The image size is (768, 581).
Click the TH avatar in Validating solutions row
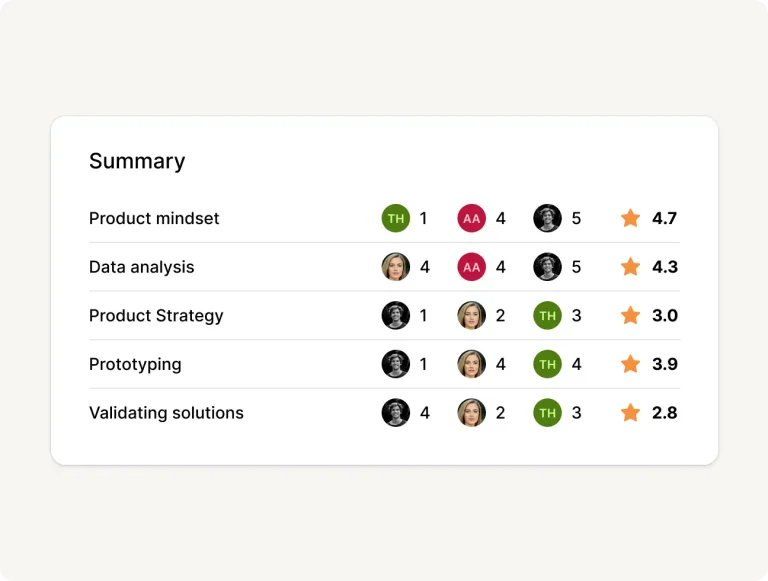pos(547,413)
